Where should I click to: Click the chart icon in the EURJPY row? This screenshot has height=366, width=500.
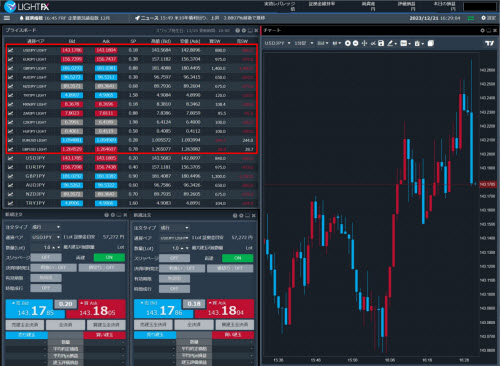pos(10,167)
